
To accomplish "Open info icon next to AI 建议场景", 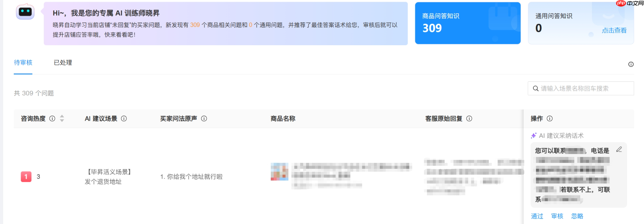I will click(124, 118).
